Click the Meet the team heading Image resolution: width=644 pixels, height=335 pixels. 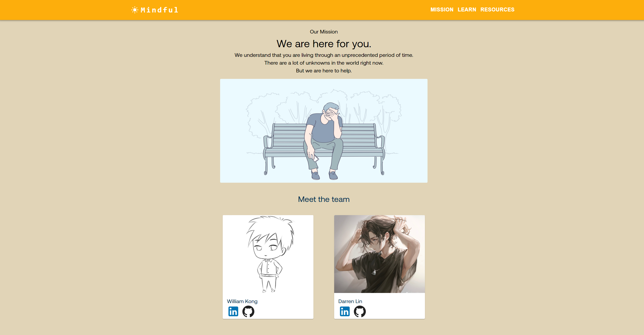(324, 199)
